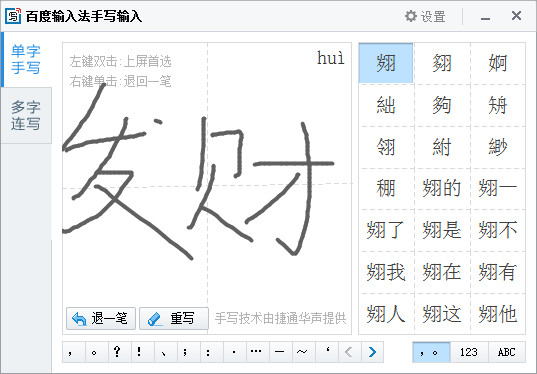Clear the canvas with 重写 button
537x374 pixels.
pos(174,319)
